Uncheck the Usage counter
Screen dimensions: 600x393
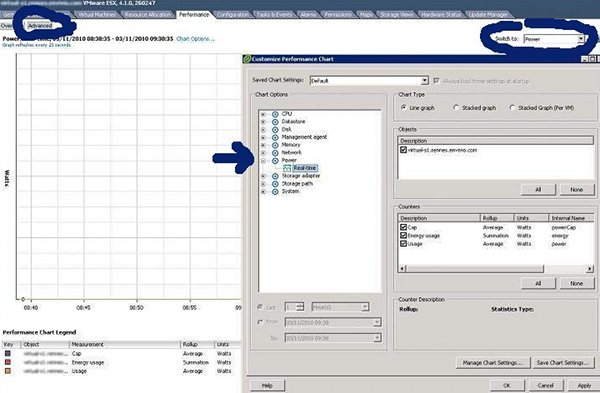(403, 243)
